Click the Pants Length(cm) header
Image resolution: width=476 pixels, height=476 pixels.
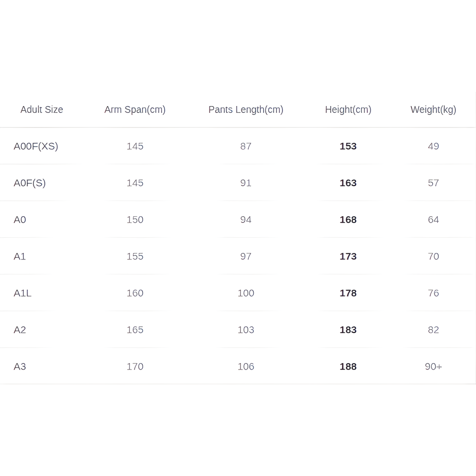pyautogui.click(x=246, y=109)
